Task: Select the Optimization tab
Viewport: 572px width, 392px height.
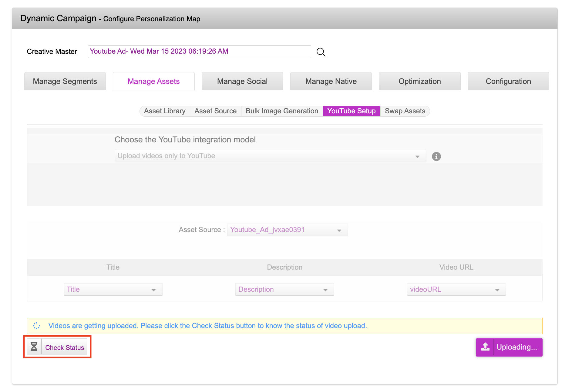Action: pos(419,81)
